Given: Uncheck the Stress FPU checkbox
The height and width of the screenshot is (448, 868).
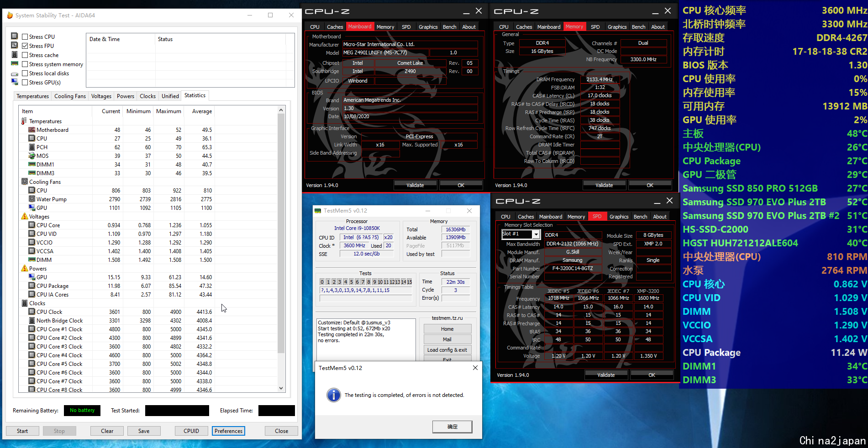Looking at the screenshot, I should (25, 46).
